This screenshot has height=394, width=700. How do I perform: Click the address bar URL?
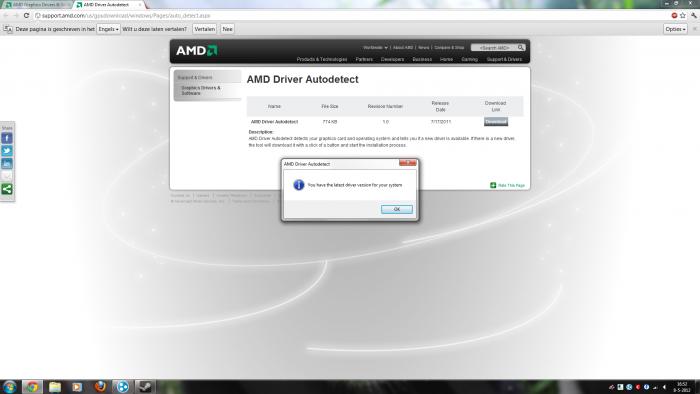pos(126,16)
